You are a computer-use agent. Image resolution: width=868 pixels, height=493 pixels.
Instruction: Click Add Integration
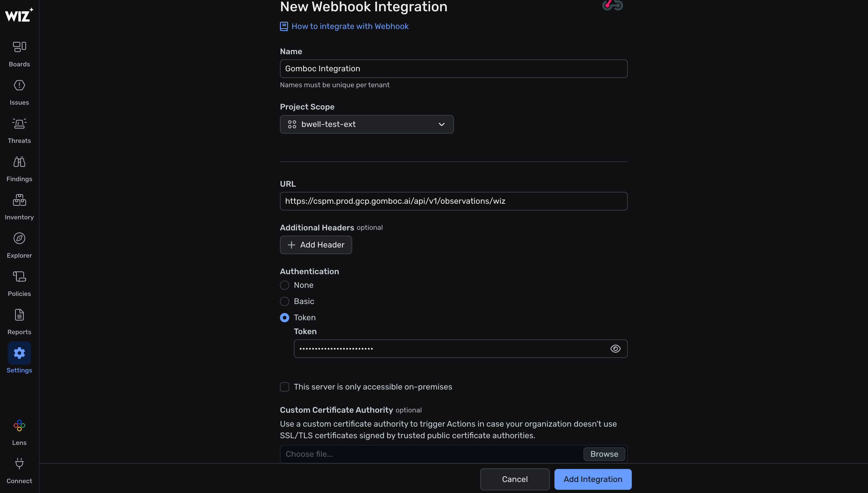pyautogui.click(x=593, y=479)
